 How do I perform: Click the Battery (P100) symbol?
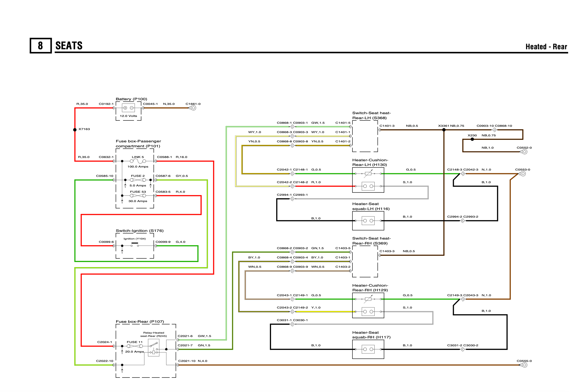point(128,108)
